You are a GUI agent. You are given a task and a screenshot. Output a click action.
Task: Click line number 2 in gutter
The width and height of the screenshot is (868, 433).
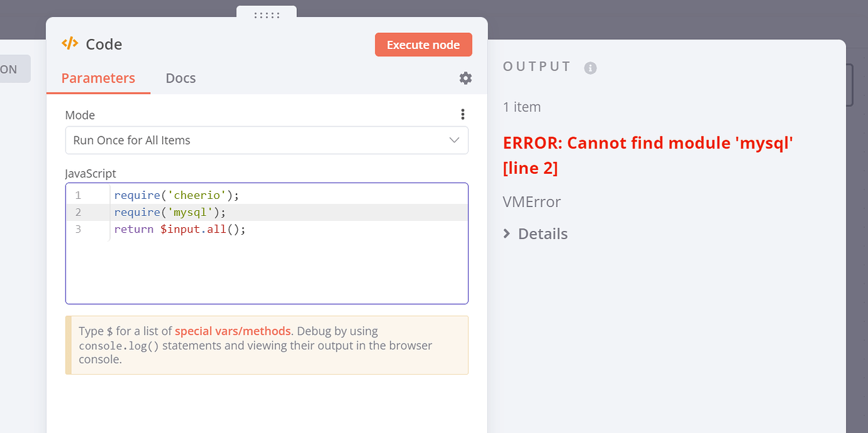(79, 212)
